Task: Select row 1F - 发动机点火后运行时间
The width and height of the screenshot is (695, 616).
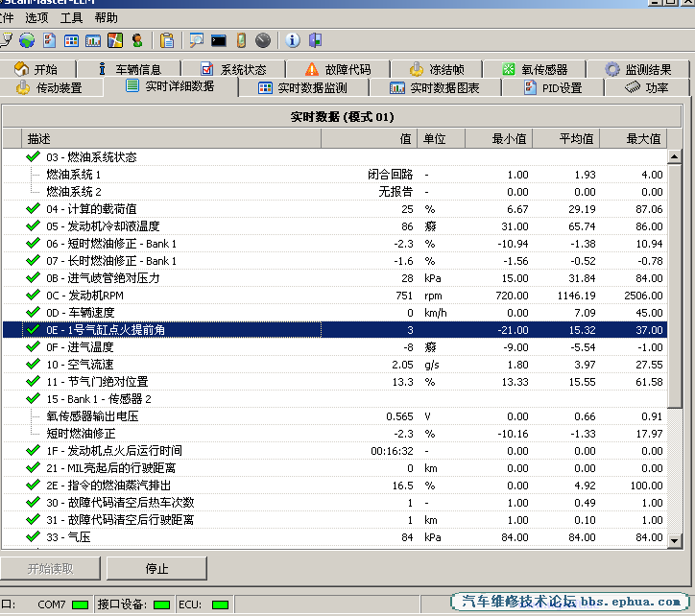Action: (x=335, y=451)
